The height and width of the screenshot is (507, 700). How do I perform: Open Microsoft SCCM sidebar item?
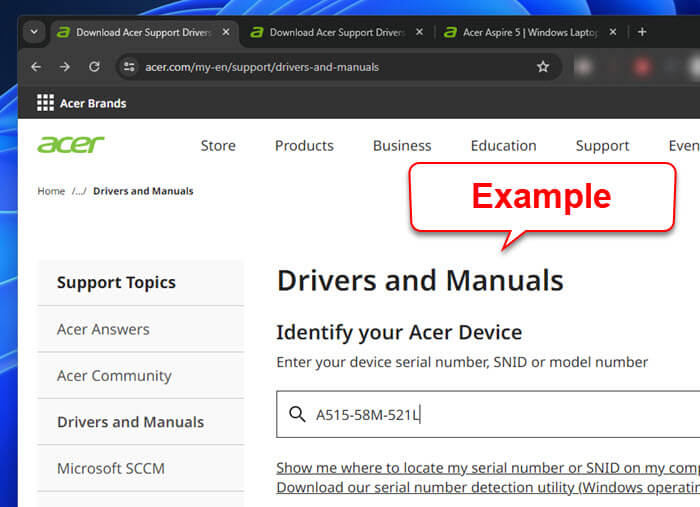click(x=141, y=469)
